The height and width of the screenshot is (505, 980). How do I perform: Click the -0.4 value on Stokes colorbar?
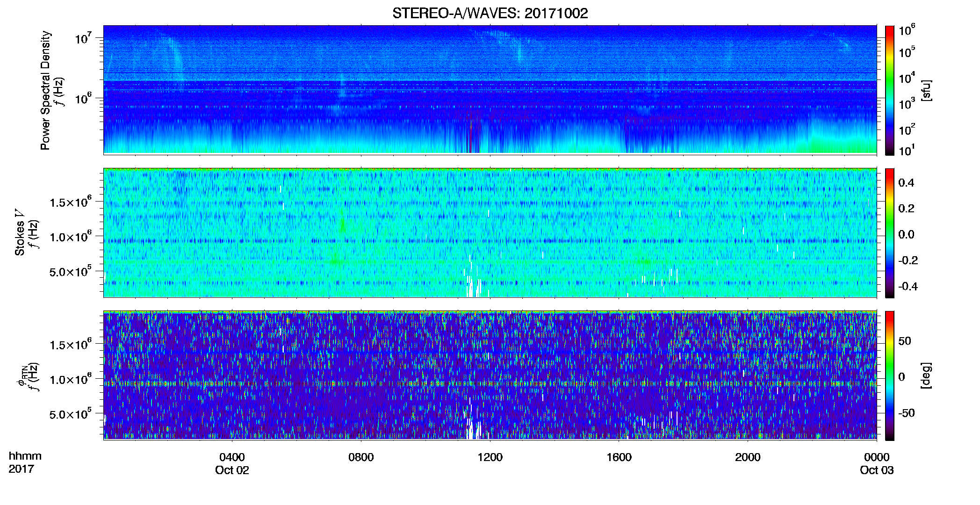(x=908, y=287)
